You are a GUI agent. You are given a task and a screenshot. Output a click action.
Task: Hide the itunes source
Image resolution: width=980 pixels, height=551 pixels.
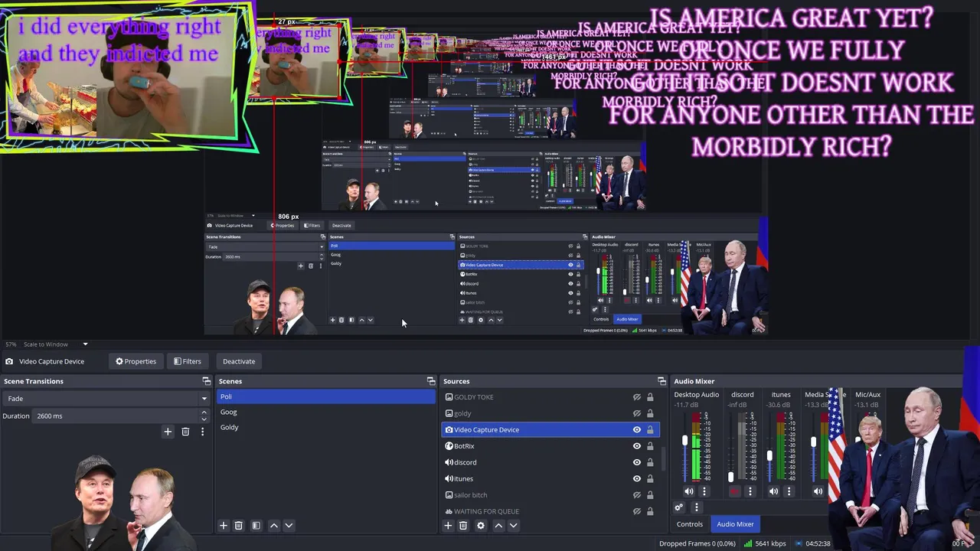[x=636, y=478]
